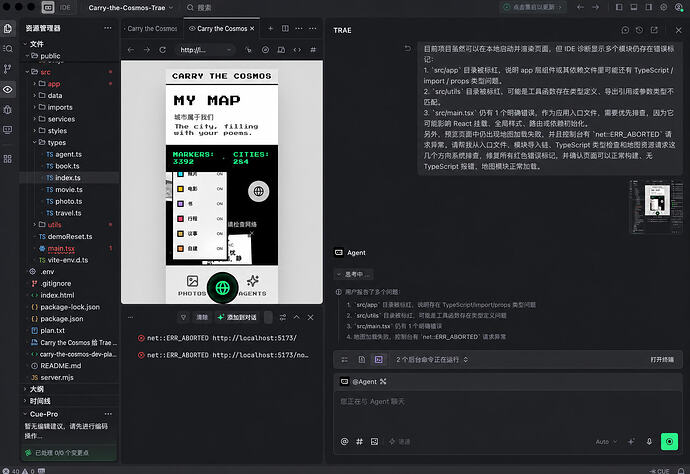This screenshot has width=690, height=474.
Task: Activate the element selector cursor tool
Action: [x=249, y=50]
